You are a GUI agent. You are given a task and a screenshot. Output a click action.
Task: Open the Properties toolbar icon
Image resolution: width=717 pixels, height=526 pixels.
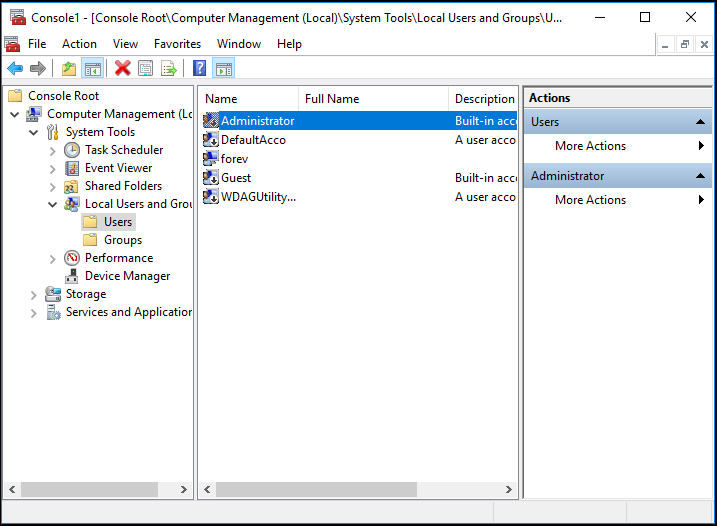pos(145,69)
